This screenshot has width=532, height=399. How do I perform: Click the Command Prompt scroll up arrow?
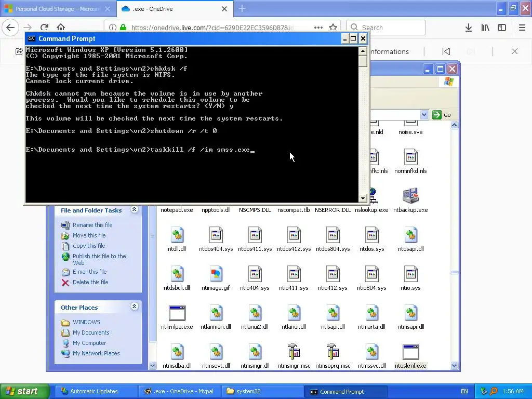coord(363,51)
